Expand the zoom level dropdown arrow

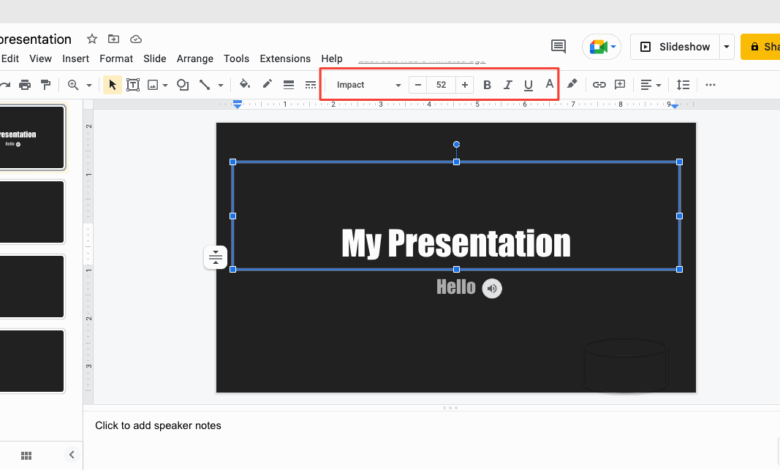click(x=89, y=86)
